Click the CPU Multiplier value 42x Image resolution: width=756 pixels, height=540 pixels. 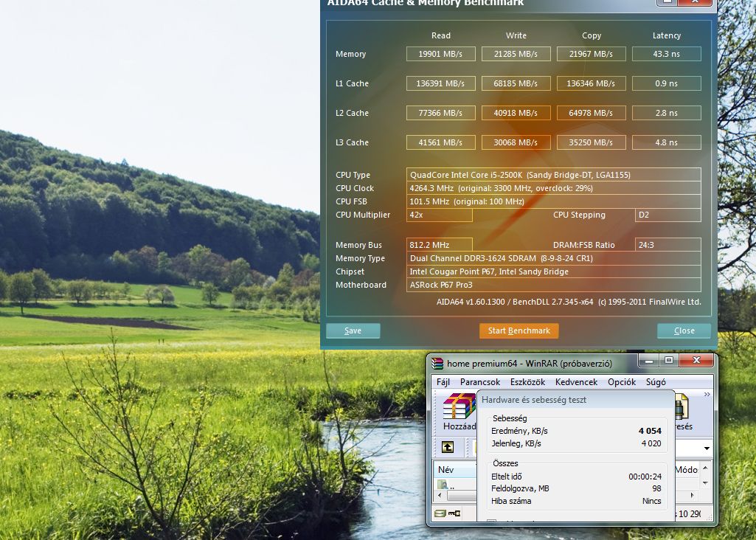point(440,215)
